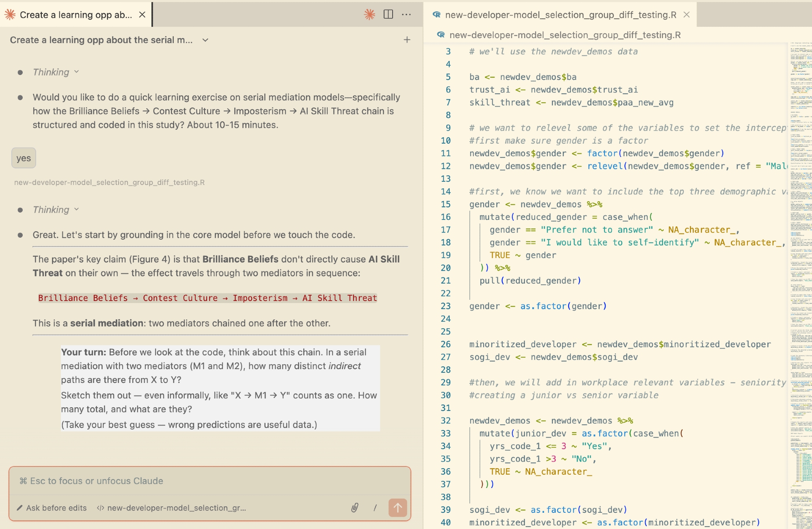
Task: Toggle the Ask before edits mode
Action: (52, 508)
